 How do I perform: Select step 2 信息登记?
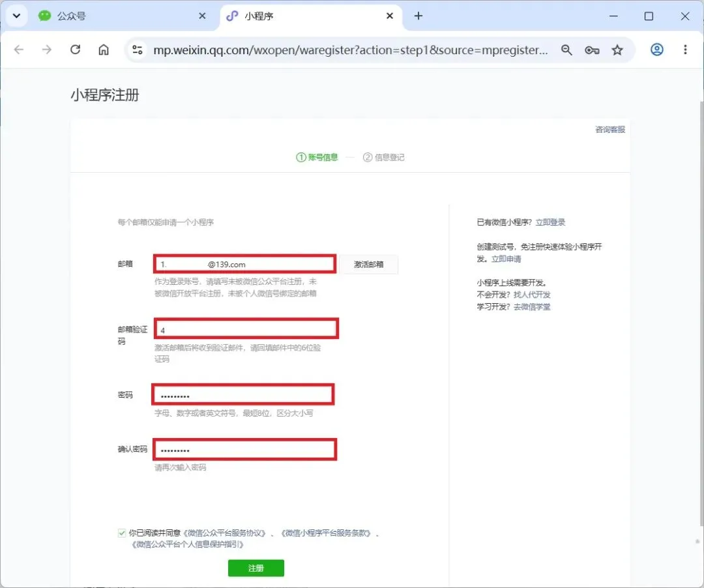click(383, 158)
